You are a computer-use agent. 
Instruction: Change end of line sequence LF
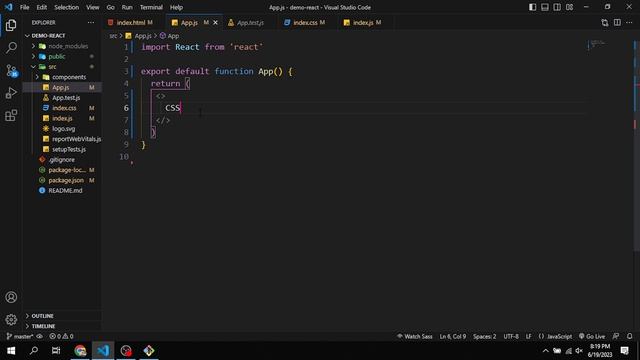(x=529, y=336)
